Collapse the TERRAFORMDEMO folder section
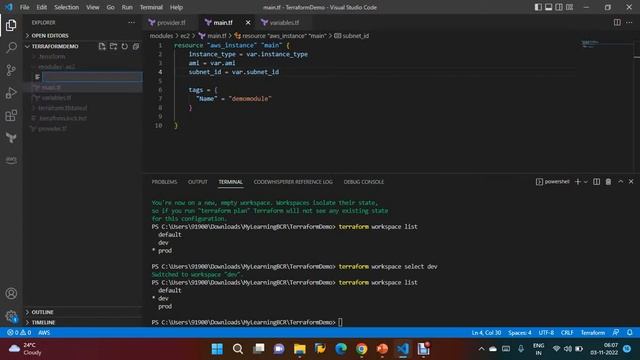The image size is (640, 360). (x=55, y=47)
